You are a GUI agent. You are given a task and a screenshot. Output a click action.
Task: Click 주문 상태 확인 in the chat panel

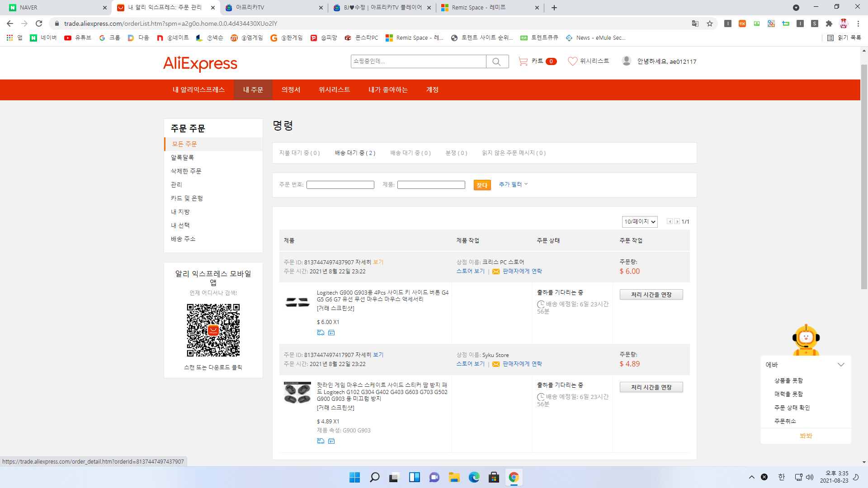click(792, 408)
